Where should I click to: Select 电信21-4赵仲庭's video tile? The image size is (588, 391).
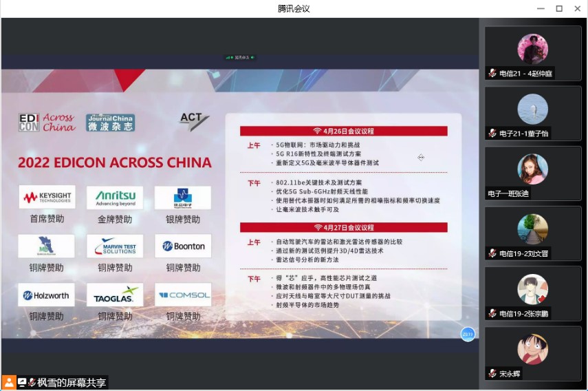533,53
